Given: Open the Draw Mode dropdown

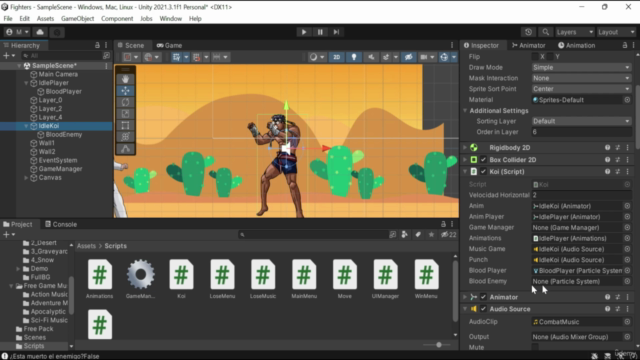Looking at the screenshot, I should tap(582, 67).
